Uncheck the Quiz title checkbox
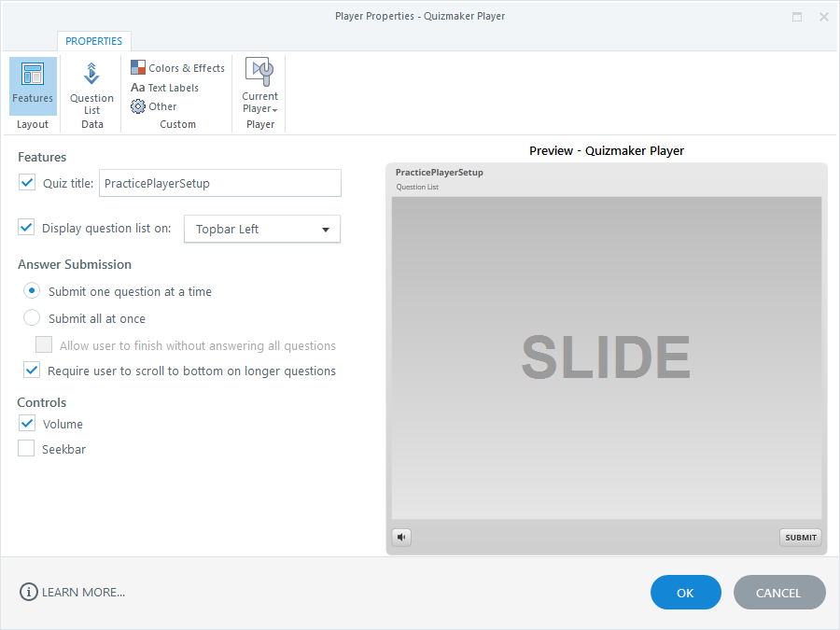Viewport: 840px width, 630px height. tap(27, 183)
